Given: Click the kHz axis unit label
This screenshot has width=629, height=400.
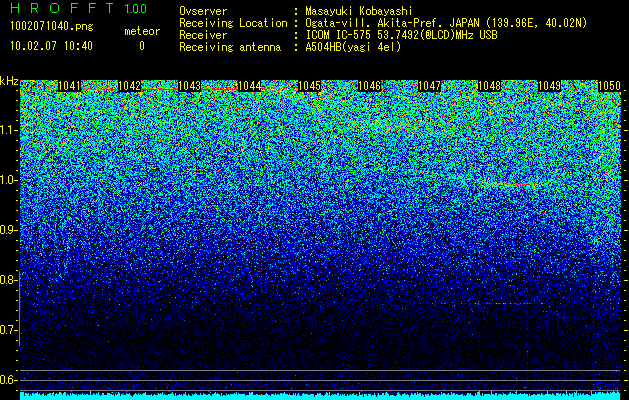Looking at the screenshot, I should click(9, 81).
